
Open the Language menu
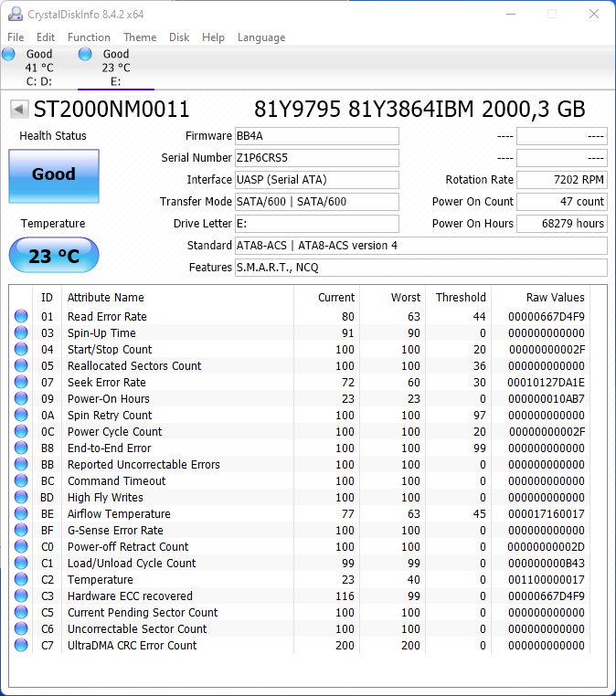[261, 37]
